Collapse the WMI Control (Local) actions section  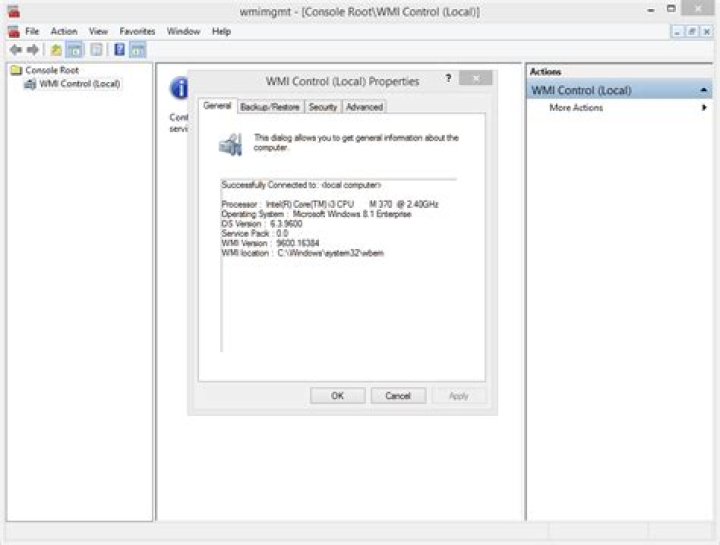[703, 90]
